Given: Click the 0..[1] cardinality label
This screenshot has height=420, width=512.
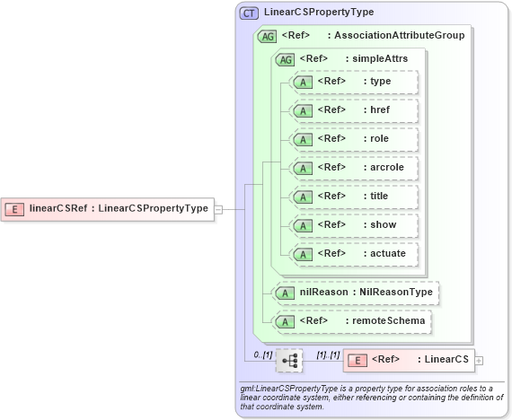Looking at the screenshot, I should [263, 354].
